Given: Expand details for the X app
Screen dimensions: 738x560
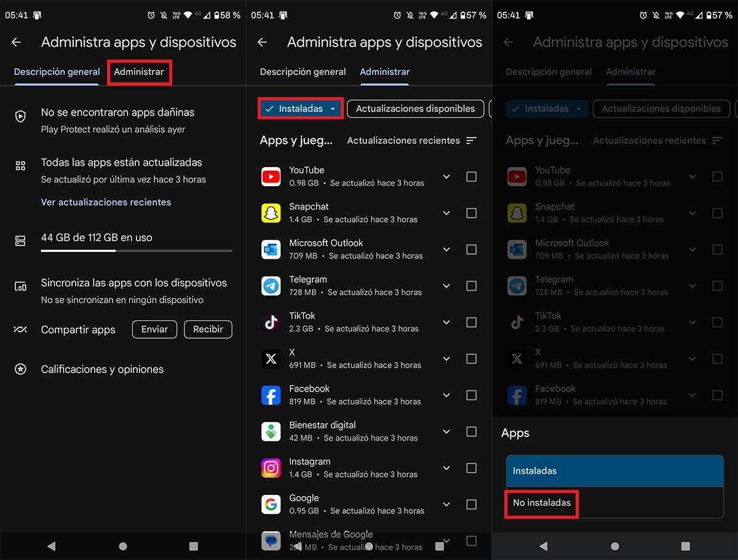Looking at the screenshot, I should tap(446, 358).
